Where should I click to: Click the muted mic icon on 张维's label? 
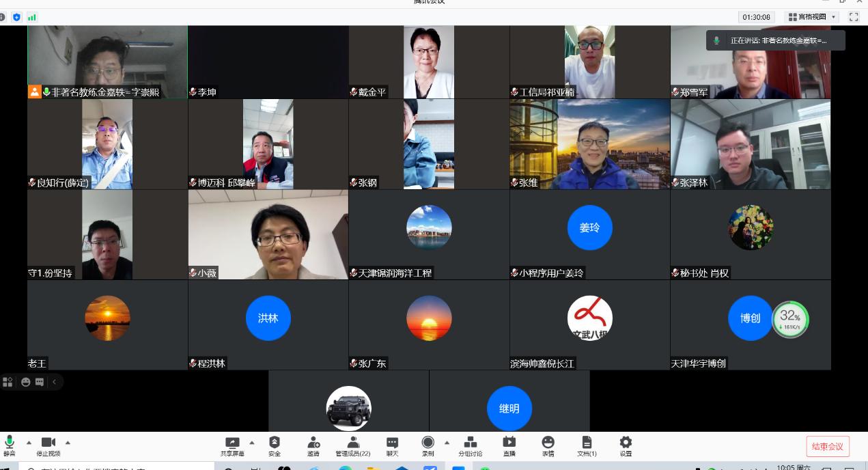coord(515,182)
